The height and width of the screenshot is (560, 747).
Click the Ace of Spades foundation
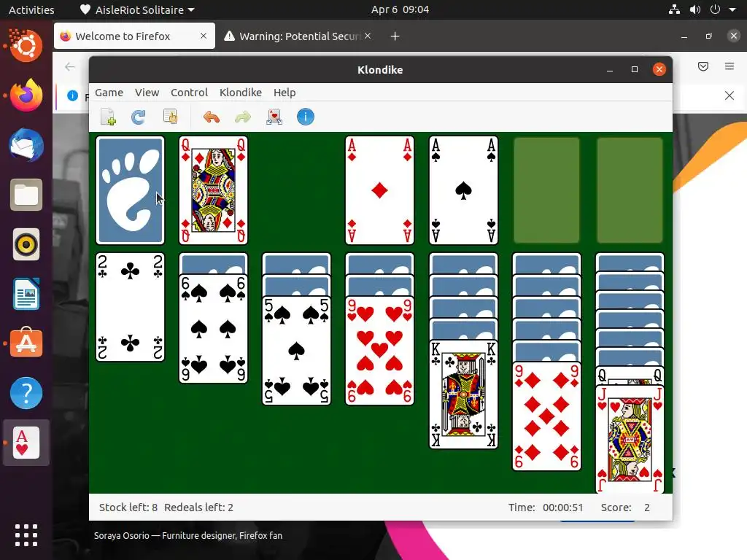(463, 190)
